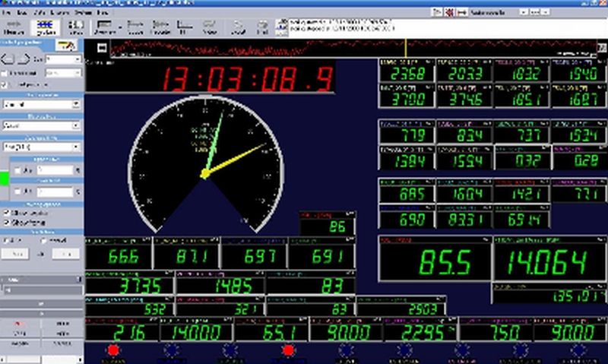This screenshot has height=364, width=608.
Task: Click the red horizontal arrow icon in top-right toolbar
Action: pyautogui.click(x=462, y=12)
